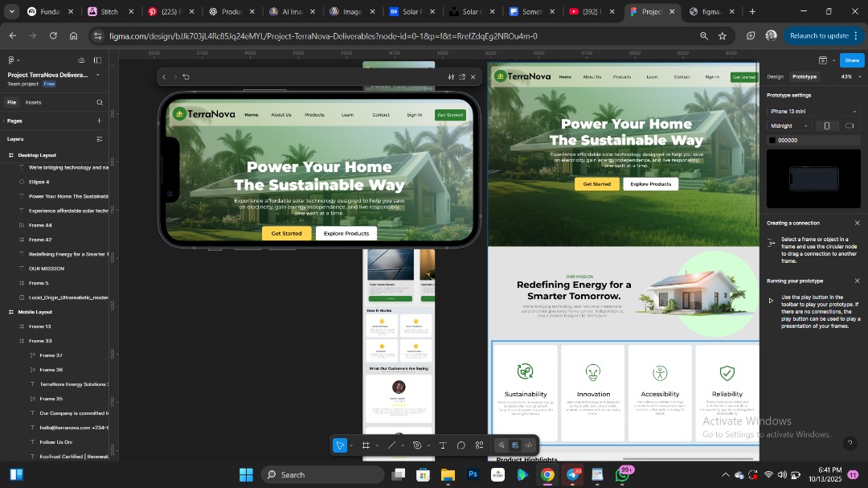Select the Line shape tool

pos(391,445)
